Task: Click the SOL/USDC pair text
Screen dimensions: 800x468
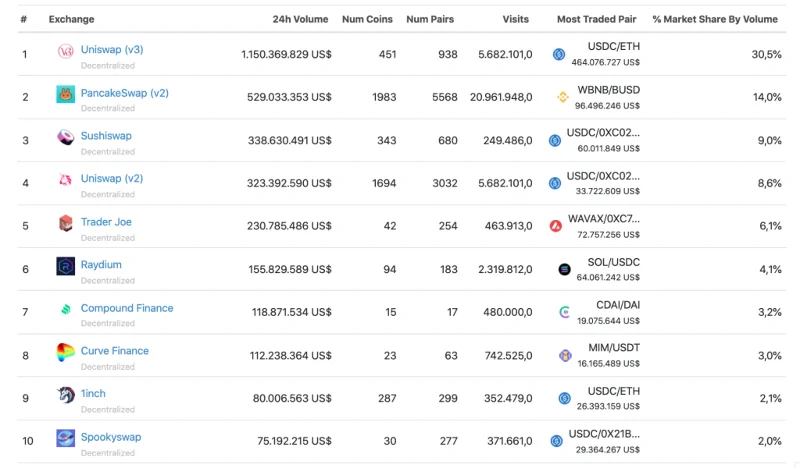Action: (x=614, y=262)
